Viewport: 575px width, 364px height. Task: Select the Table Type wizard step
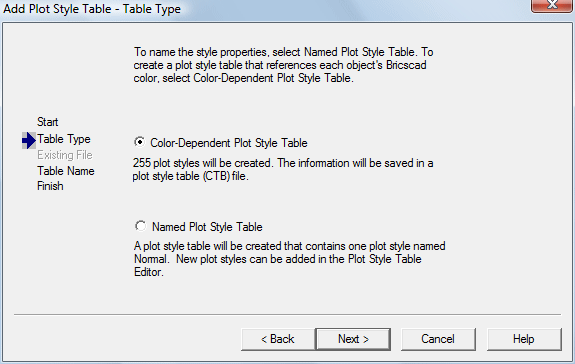[64, 139]
